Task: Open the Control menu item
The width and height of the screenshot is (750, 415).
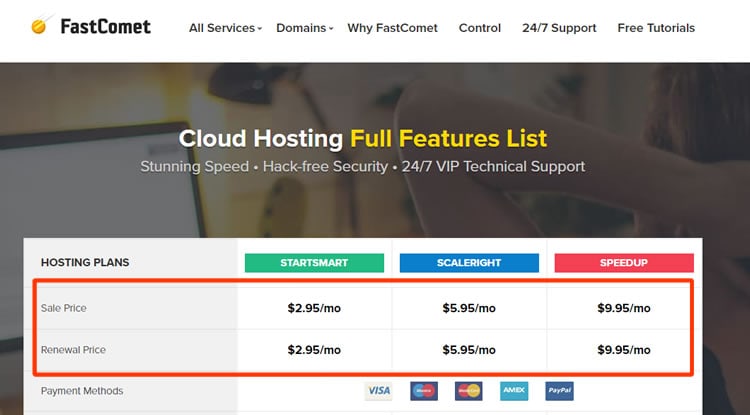Action: [x=480, y=28]
